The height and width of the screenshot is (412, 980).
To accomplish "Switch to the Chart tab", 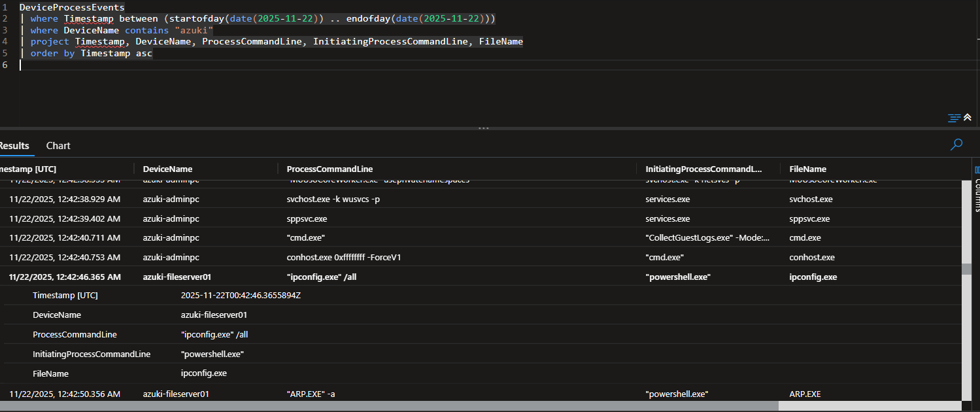I will (58, 146).
